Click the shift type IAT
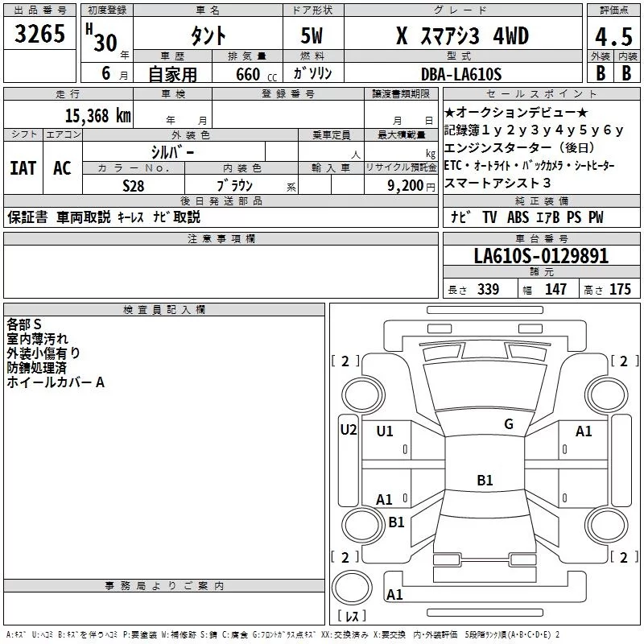Screen dimensions: 644x644 [x=23, y=168]
